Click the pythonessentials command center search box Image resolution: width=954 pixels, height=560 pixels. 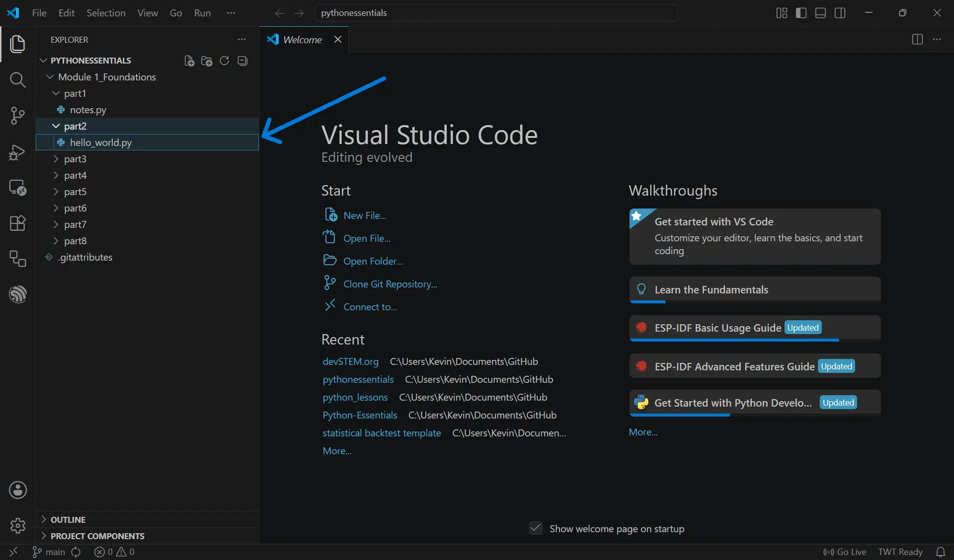tap(496, 13)
